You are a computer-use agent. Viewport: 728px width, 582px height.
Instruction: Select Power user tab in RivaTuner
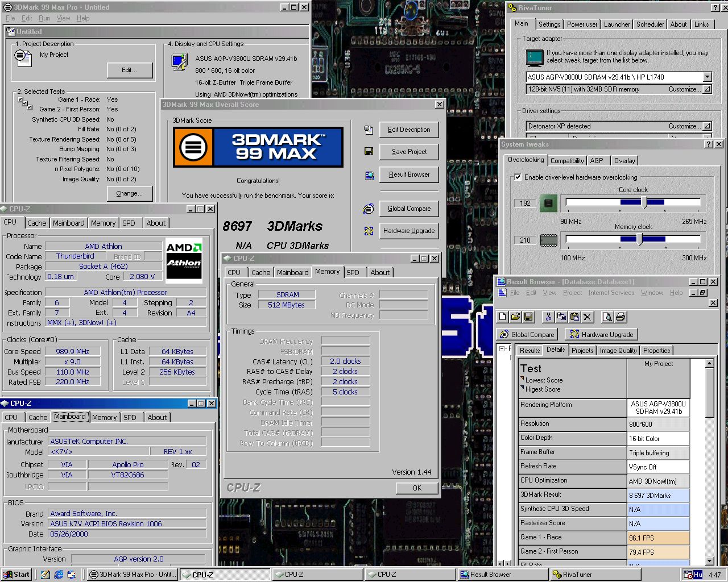(582, 24)
